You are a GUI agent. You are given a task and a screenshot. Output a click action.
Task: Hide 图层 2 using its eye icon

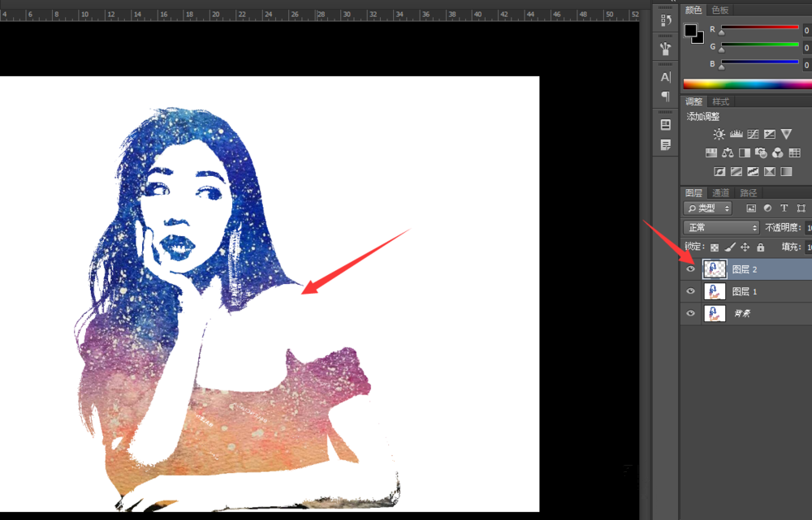tap(691, 269)
